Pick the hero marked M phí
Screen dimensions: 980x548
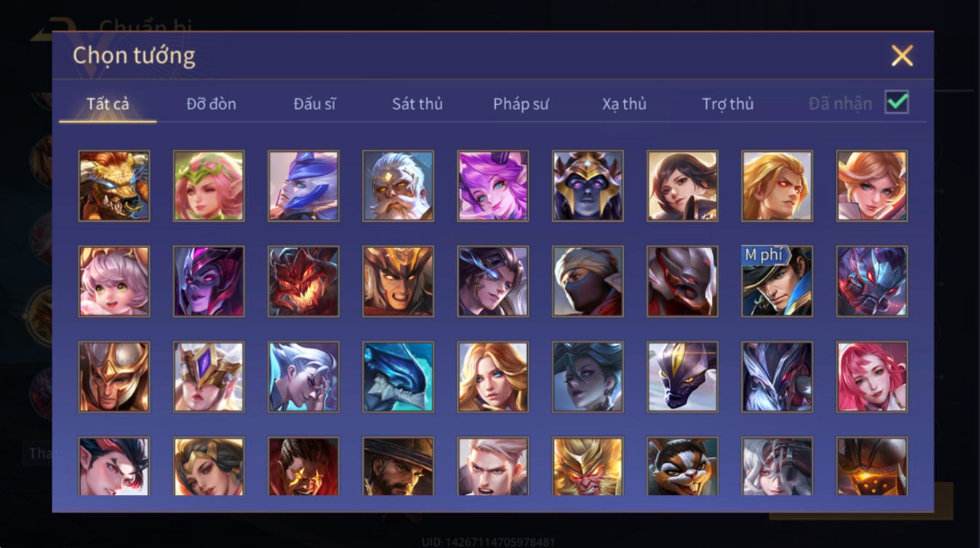[777, 281]
